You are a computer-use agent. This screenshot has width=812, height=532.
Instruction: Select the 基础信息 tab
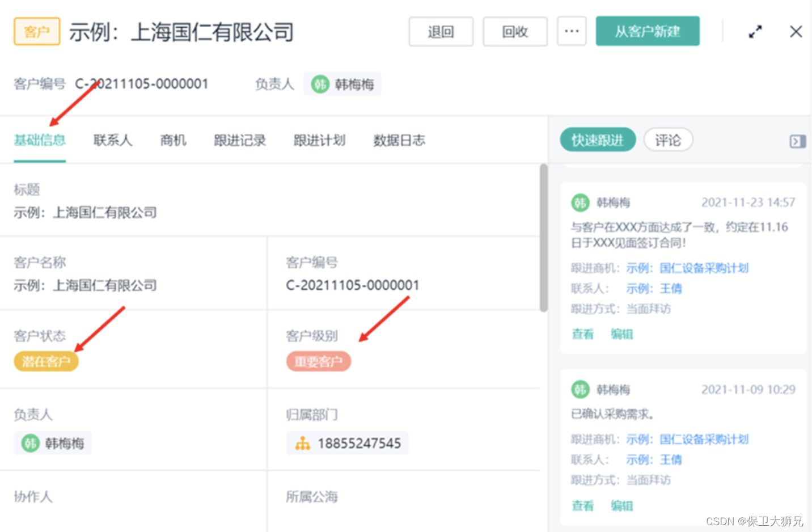[40, 140]
